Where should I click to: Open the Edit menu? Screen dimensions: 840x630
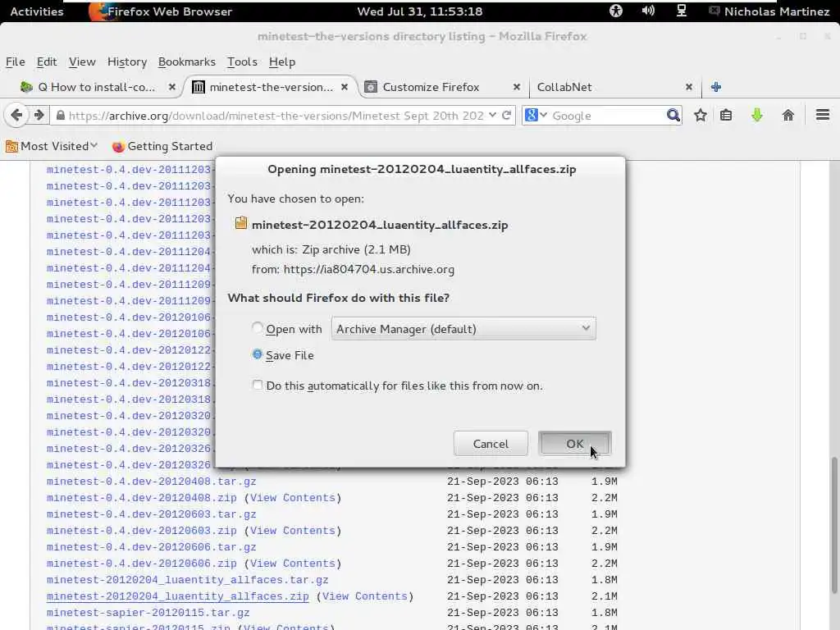coord(47,62)
